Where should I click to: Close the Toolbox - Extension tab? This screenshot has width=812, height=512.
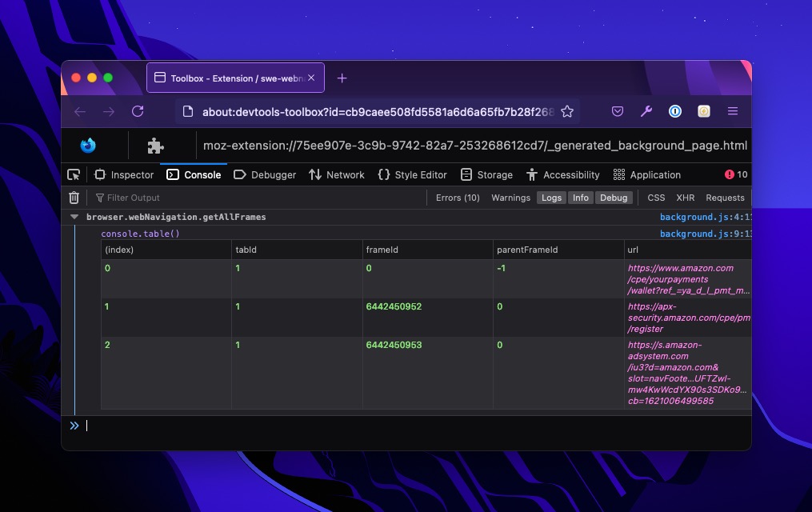tap(311, 78)
